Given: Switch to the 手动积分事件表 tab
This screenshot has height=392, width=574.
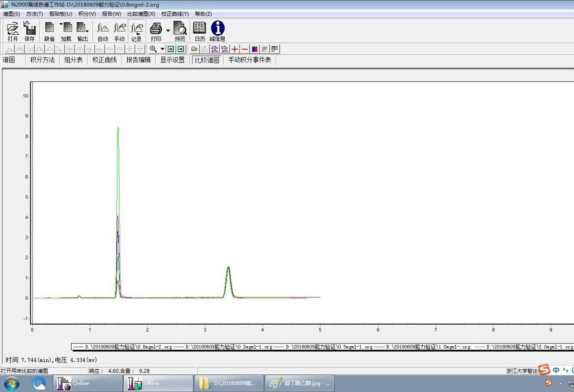Looking at the screenshot, I should coord(249,60).
